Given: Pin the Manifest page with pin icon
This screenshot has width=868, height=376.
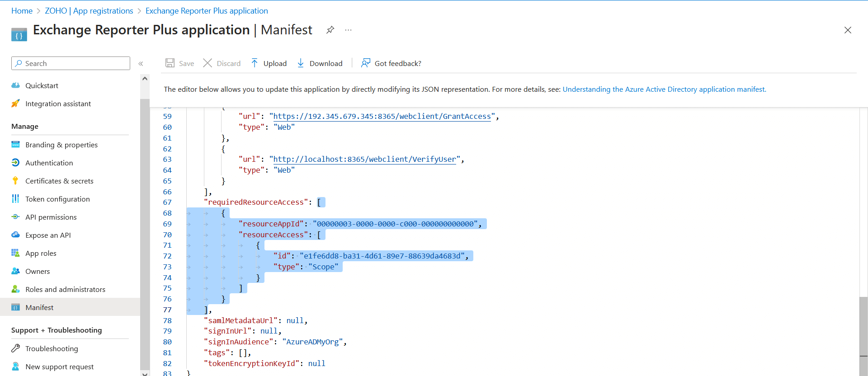Looking at the screenshot, I should coord(330,30).
